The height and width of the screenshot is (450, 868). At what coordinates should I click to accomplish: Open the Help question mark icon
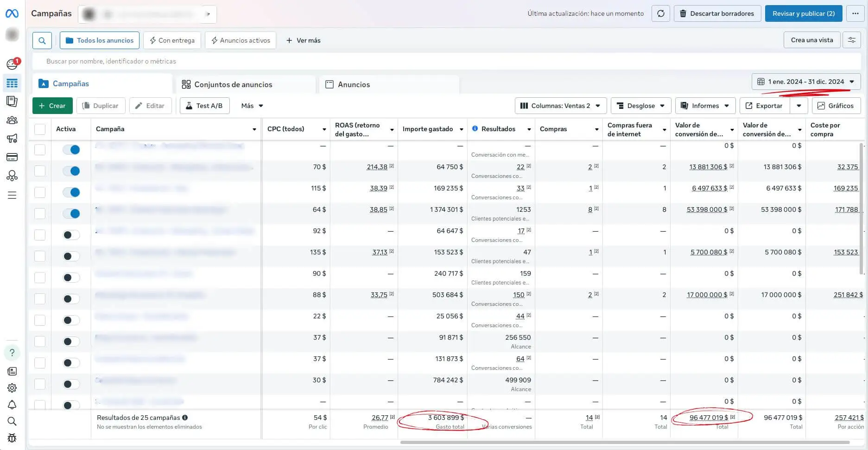click(12, 353)
